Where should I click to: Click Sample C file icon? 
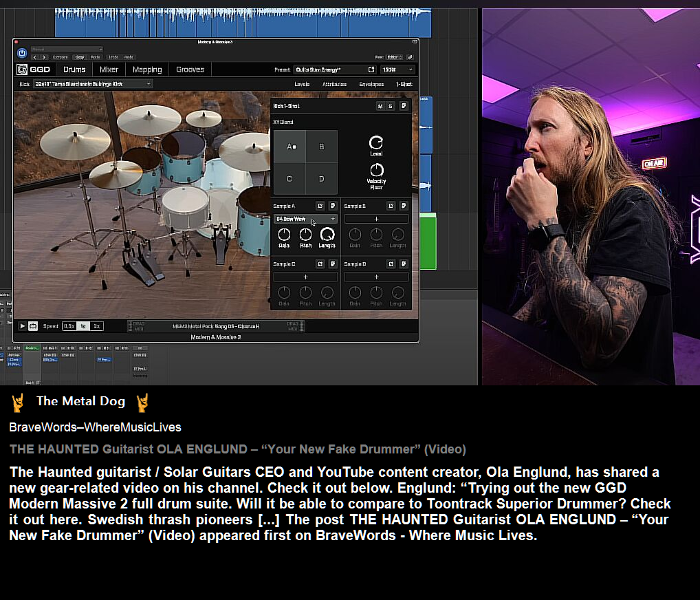pos(333,264)
